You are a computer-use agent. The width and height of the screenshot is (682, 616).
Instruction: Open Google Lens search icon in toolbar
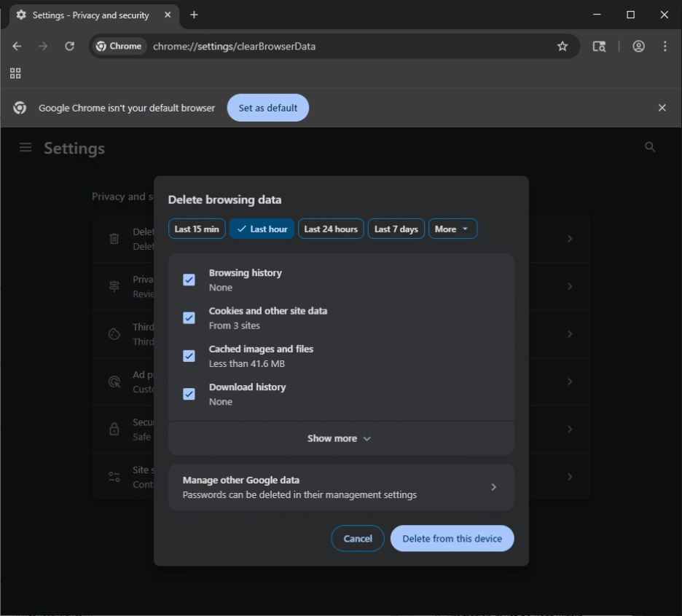599,46
